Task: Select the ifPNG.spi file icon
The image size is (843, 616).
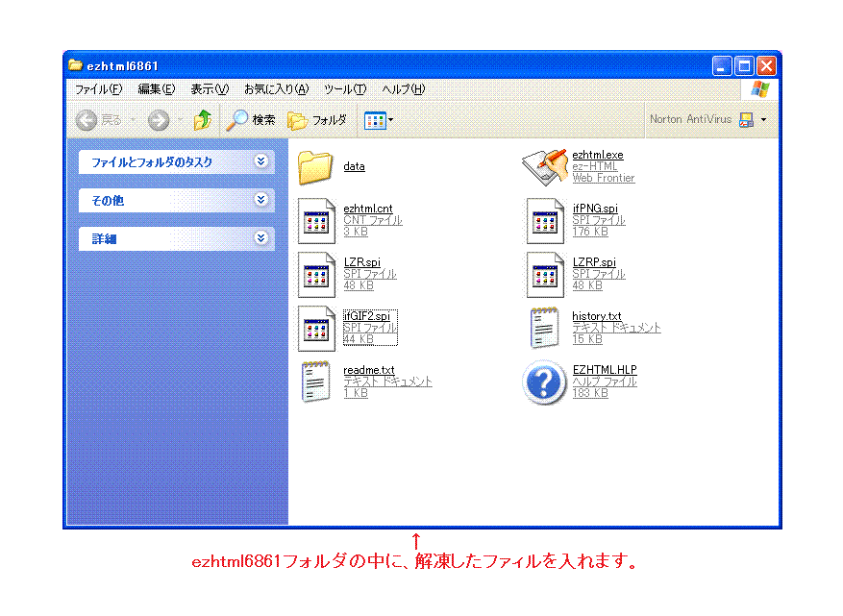Action: 545,220
